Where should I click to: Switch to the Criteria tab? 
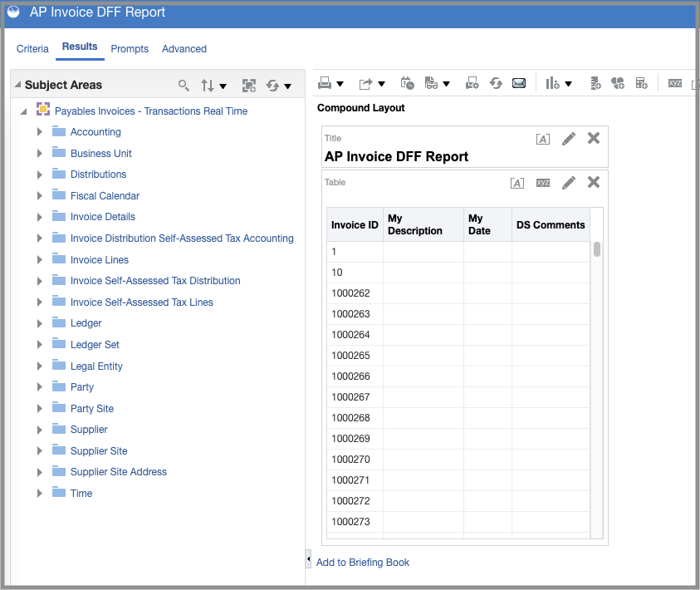click(32, 49)
